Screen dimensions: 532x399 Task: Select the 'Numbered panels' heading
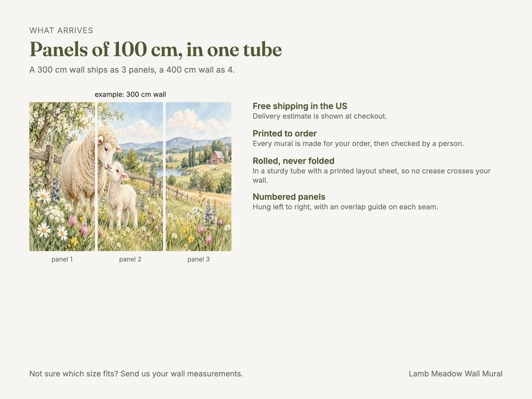point(289,197)
